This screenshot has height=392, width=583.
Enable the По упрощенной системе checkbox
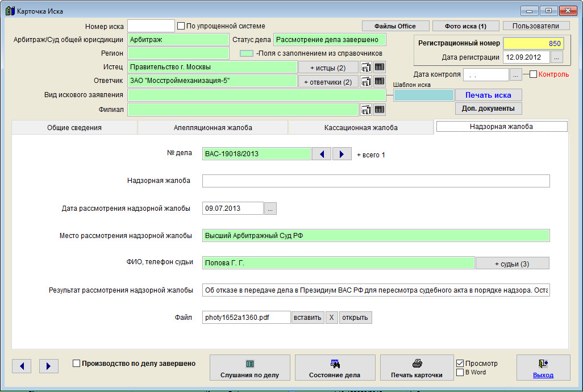181,26
